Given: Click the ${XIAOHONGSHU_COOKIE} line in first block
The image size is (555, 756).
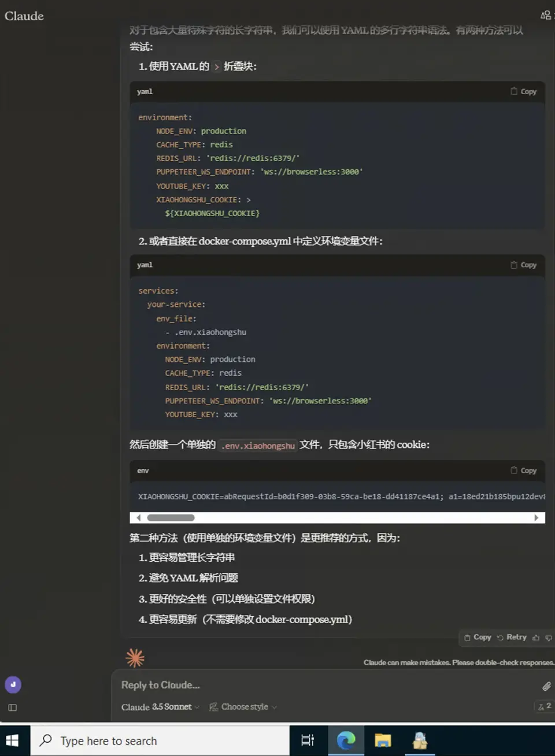Looking at the screenshot, I should [212, 213].
